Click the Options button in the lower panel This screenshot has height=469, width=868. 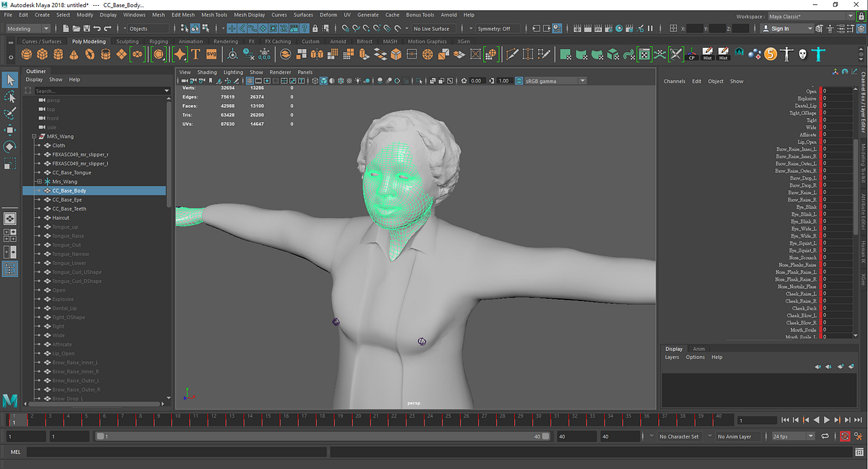[694, 356]
